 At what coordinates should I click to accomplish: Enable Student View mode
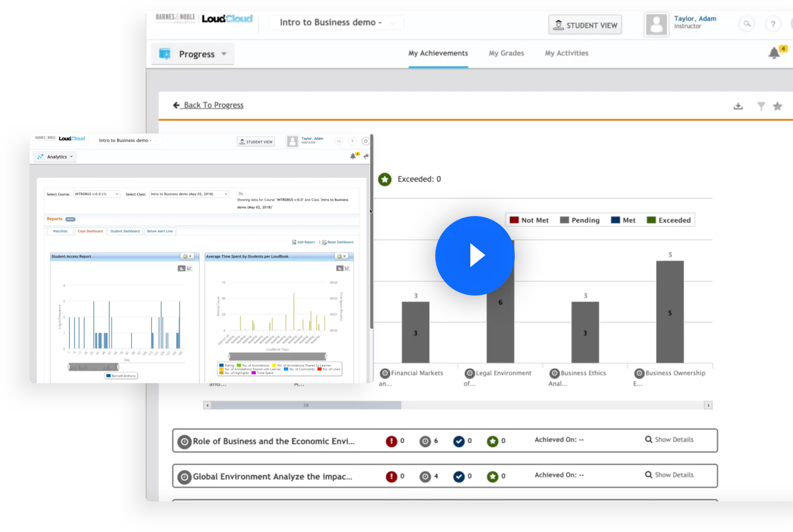point(585,24)
